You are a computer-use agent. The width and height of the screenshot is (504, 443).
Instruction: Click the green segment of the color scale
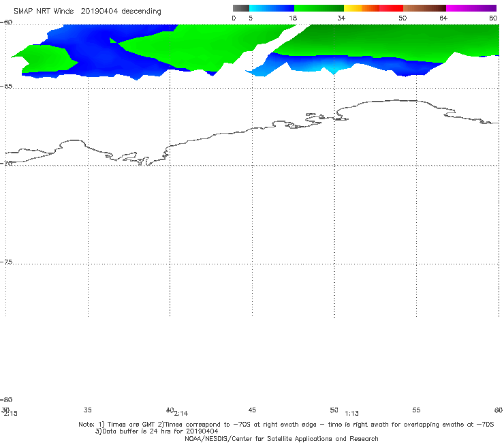[319, 8]
